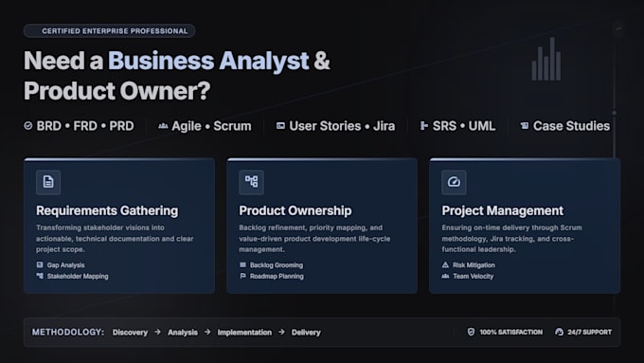Click the Analysis methodology step
The image size is (644, 363).
[x=183, y=332]
